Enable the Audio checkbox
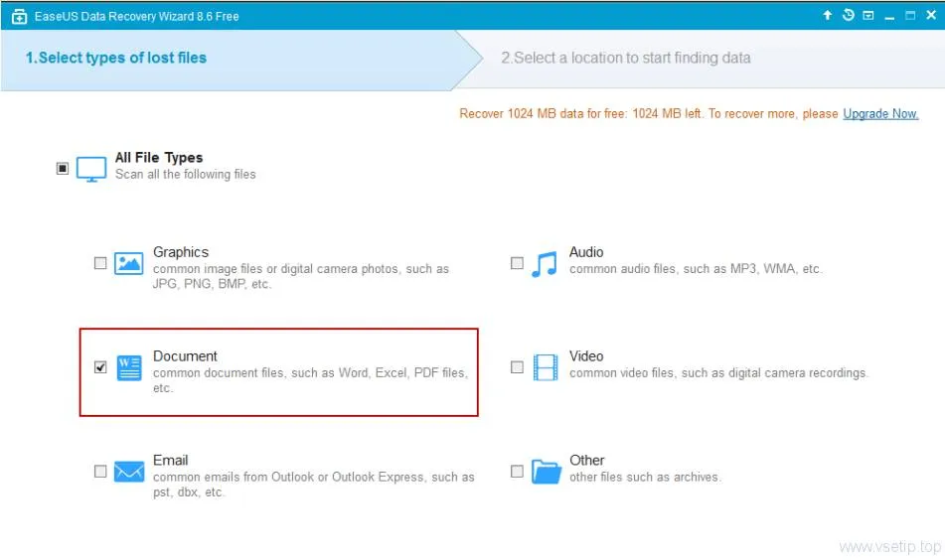The height and width of the screenshot is (560, 945). 517,263
